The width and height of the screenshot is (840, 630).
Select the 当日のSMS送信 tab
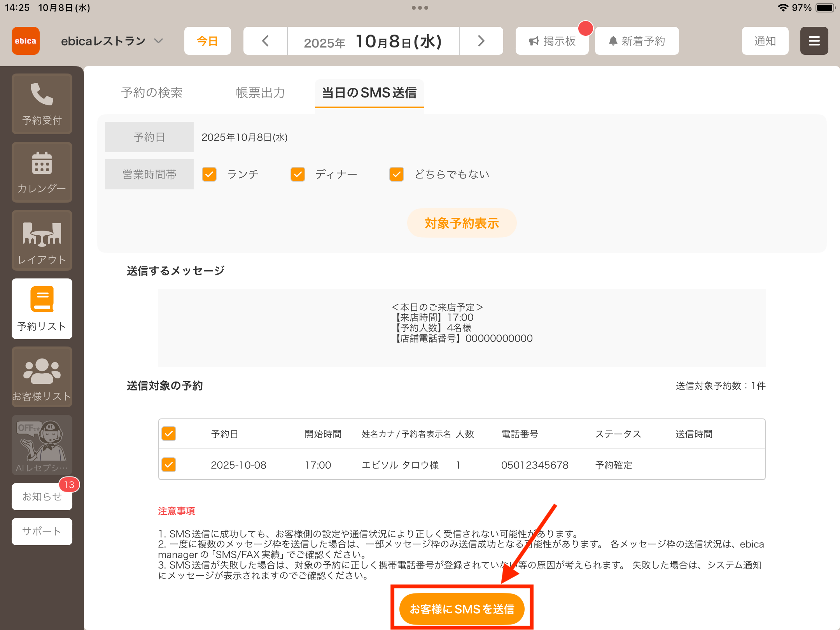(369, 93)
